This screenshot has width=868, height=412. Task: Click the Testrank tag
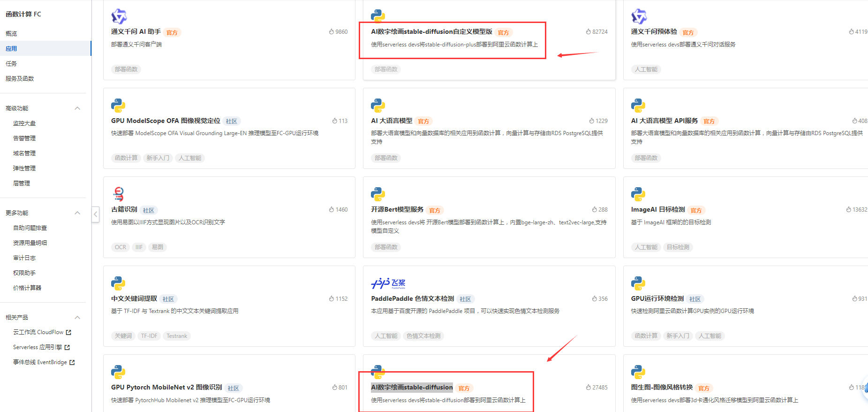[177, 336]
